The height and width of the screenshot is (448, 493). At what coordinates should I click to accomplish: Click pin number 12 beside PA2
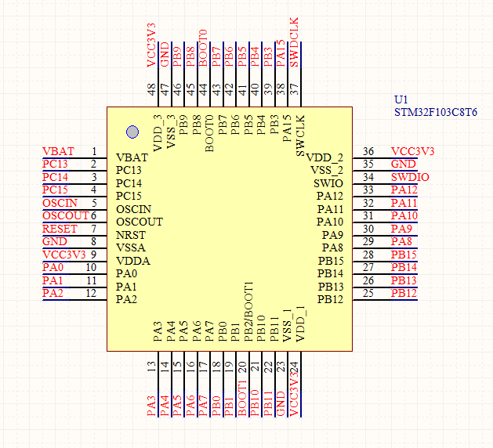tap(91, 293)
